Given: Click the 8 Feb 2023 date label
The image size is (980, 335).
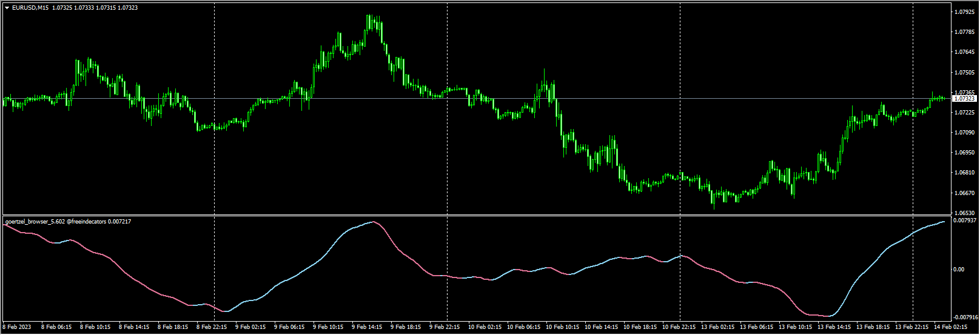Looking at the screenshot, I should pos(16,327).
